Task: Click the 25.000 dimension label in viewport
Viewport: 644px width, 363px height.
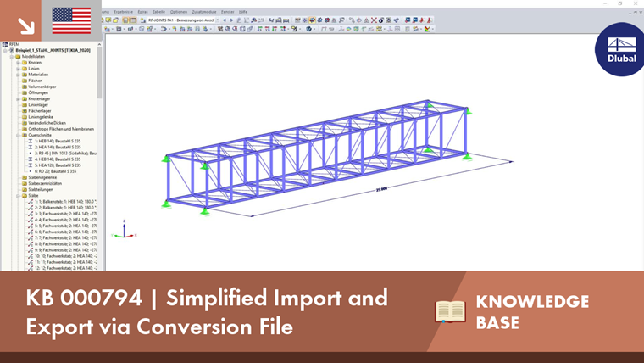Action: [381, 189]
